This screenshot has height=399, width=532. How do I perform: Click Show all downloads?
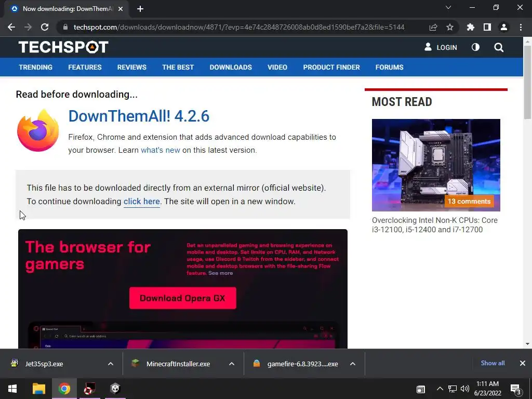click(x=493, y=363)
